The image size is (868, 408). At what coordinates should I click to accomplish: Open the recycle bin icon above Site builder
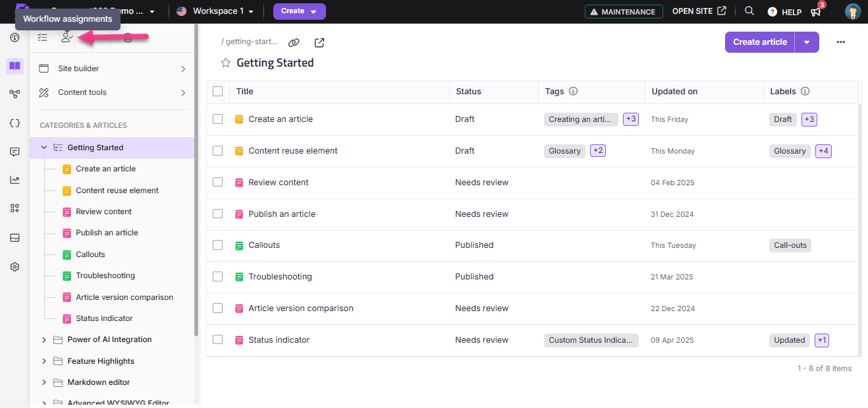coord(128,38)
